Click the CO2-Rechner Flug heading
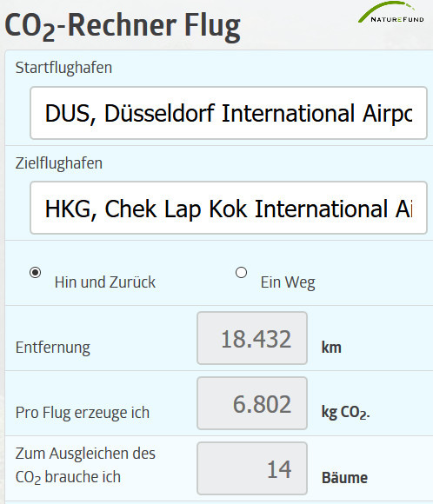The width and height of the screenshot is (433, 504). 123,26
